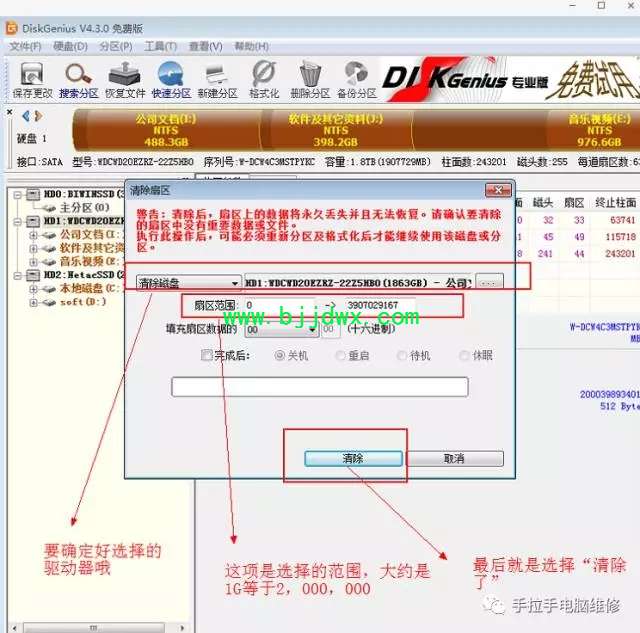
Task: Click the tree horizontal scrollbar thumb
Action: 94,628
